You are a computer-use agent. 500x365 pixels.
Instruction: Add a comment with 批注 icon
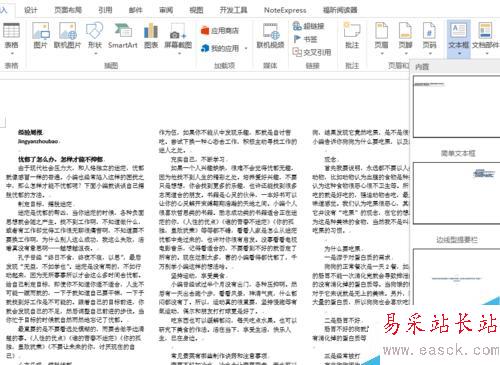(352, 35)
